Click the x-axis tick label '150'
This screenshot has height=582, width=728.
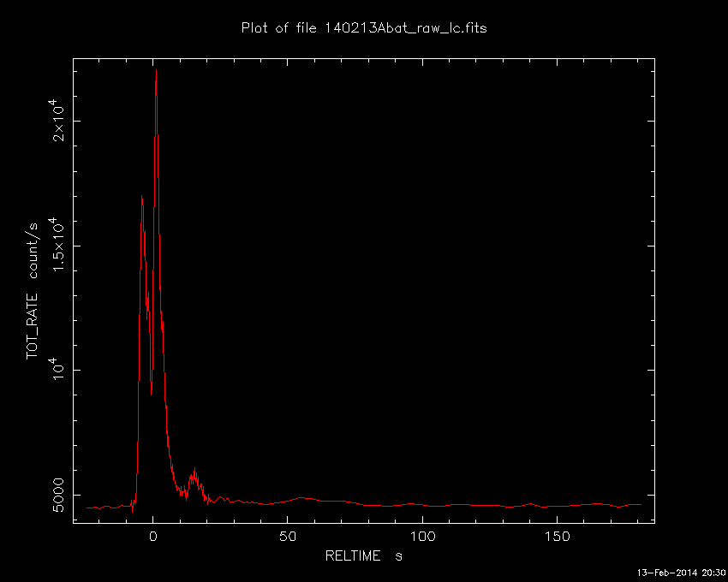pos(558,537)
